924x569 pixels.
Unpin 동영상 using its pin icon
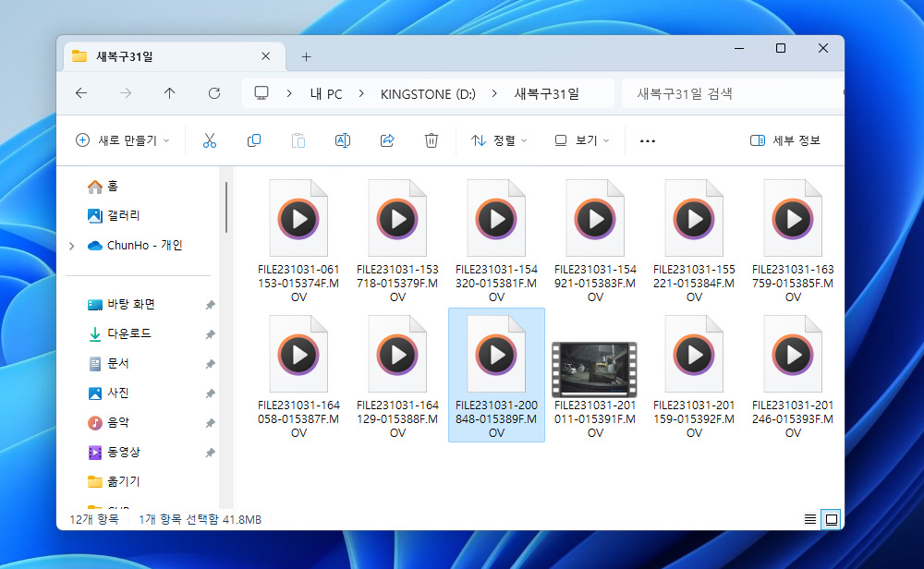(210, 452)
